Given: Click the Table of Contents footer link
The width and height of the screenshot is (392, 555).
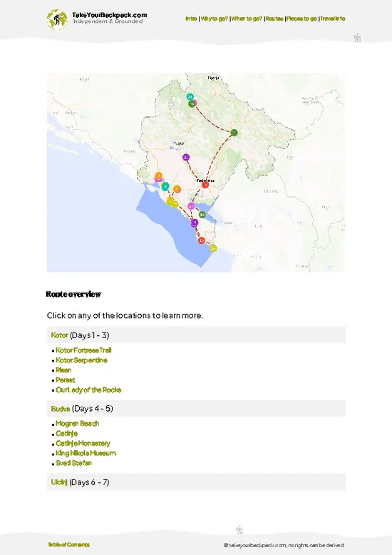Looking at the screenshot, I should 68,545.
